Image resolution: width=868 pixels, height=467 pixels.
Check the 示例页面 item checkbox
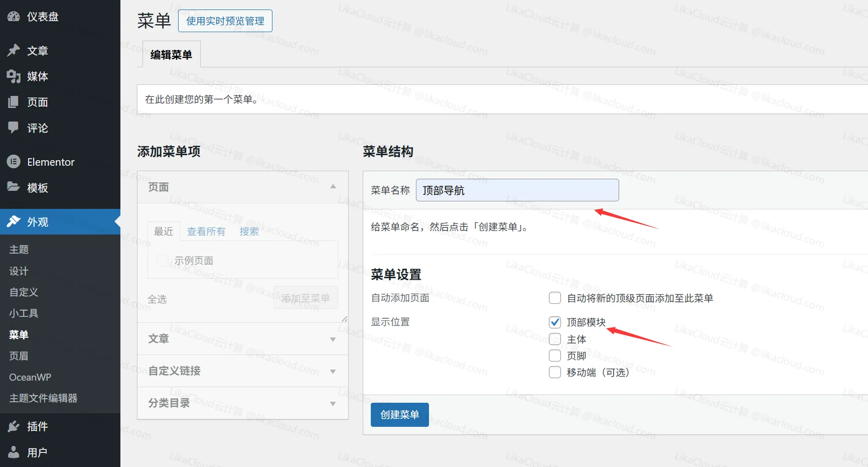(162, 260)
